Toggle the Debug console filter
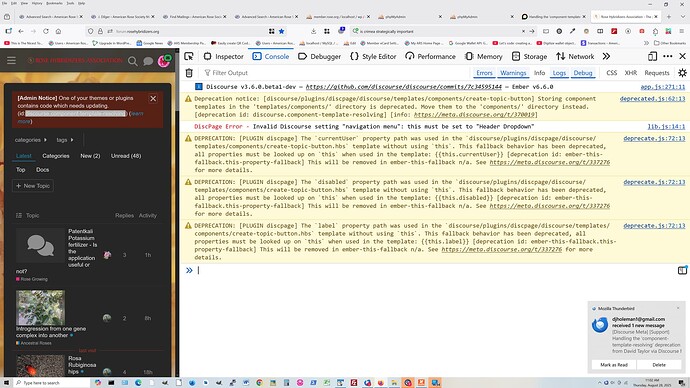Viewport: 690px width, 388px height. coord(583,73)
